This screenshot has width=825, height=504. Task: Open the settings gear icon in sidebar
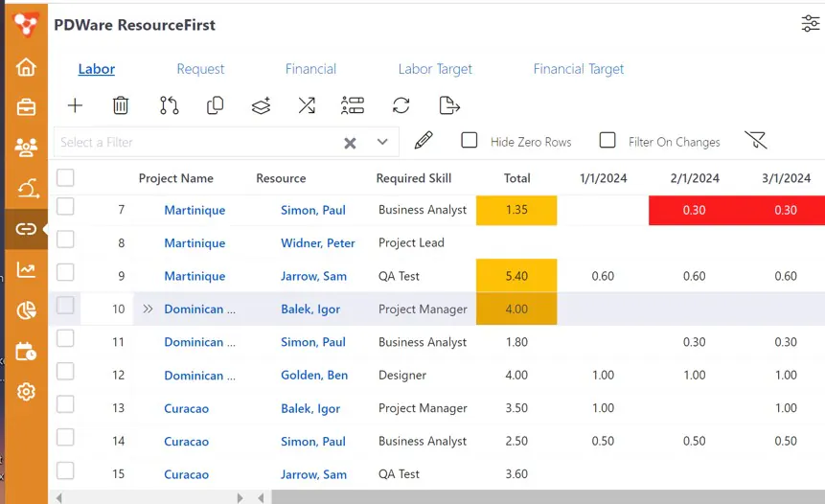point(26,392)
